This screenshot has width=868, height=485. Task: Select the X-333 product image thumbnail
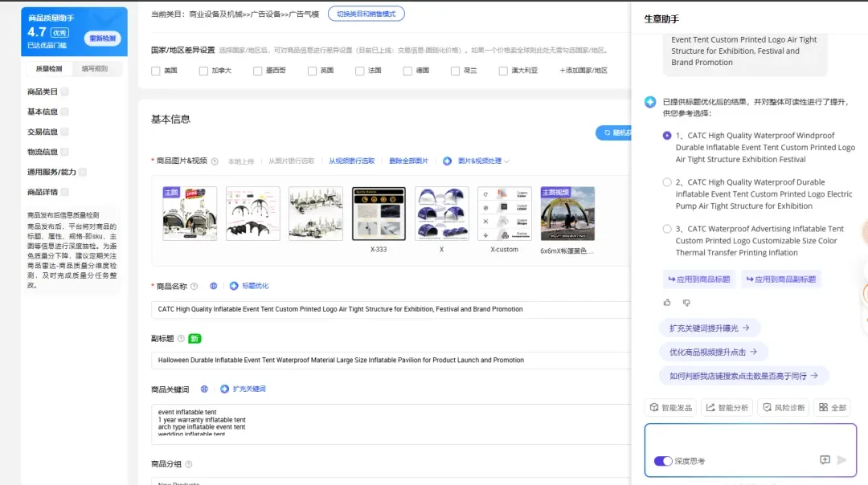(379, 214)
